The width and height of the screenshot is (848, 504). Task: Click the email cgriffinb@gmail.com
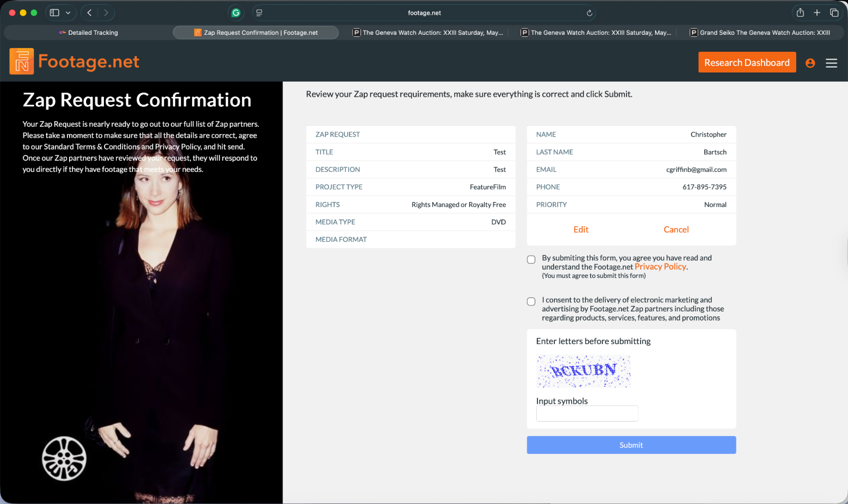[x=696, y=170]
